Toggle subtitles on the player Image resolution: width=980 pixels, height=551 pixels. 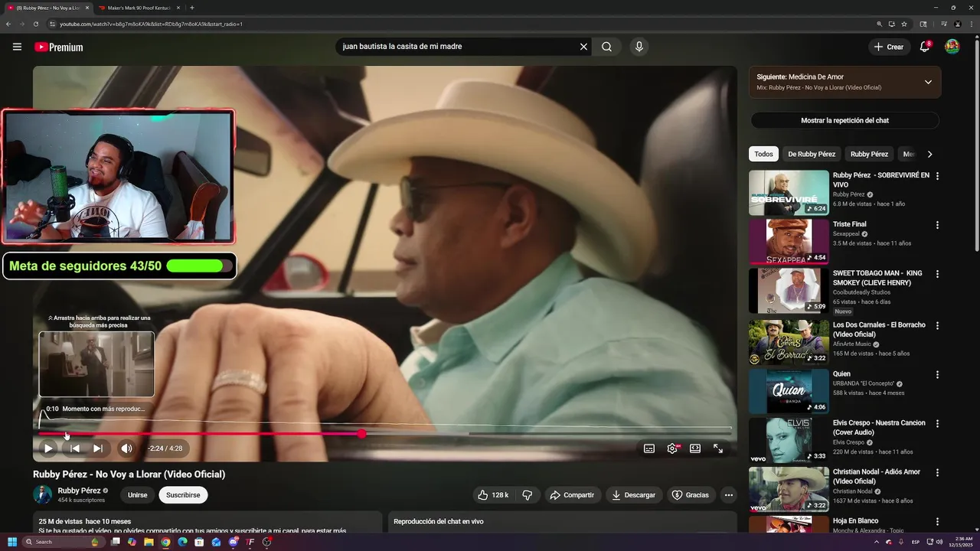(x=649, y=448)
